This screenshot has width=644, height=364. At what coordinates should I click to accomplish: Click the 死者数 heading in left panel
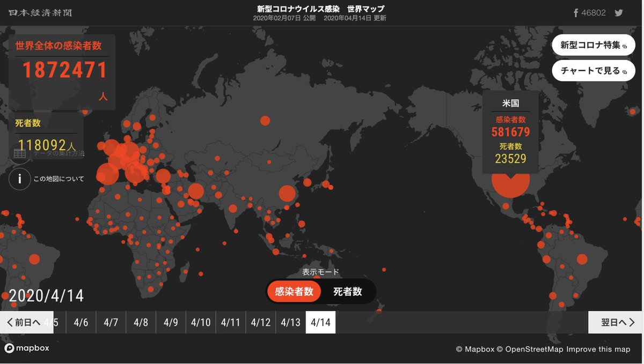(x=28, y=123)
